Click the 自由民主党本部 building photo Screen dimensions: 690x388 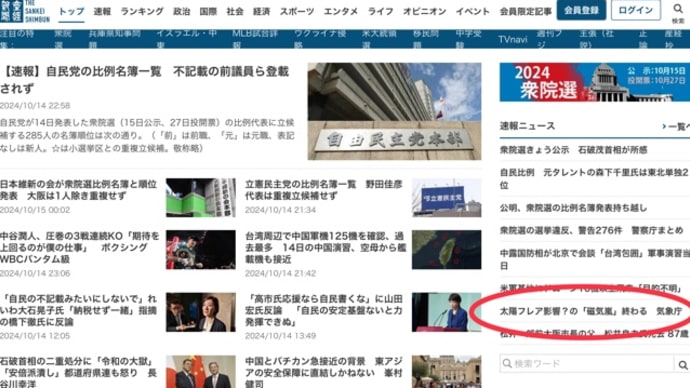[x=394, y=111]
